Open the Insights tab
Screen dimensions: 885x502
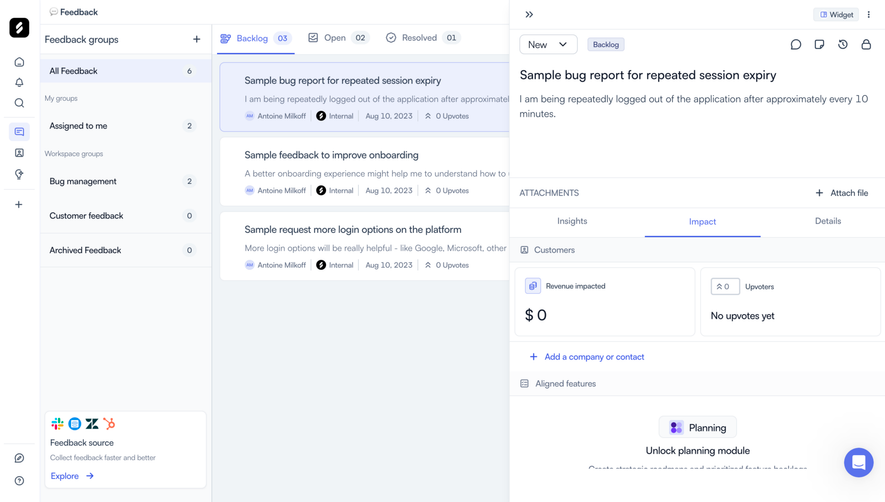(x=572, y=221)
